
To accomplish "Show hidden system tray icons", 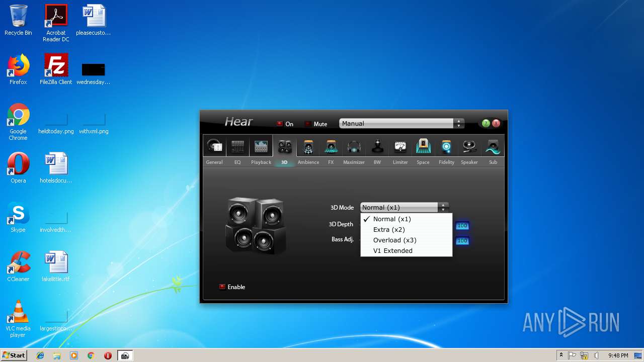I will coord(561,355).
